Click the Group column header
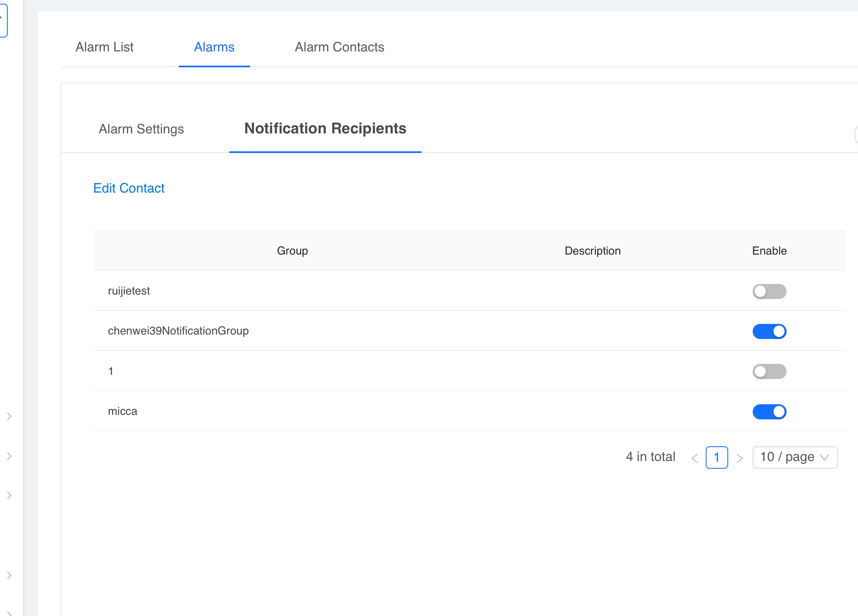This screenshot has width=858, height=616. pos(292,250)
